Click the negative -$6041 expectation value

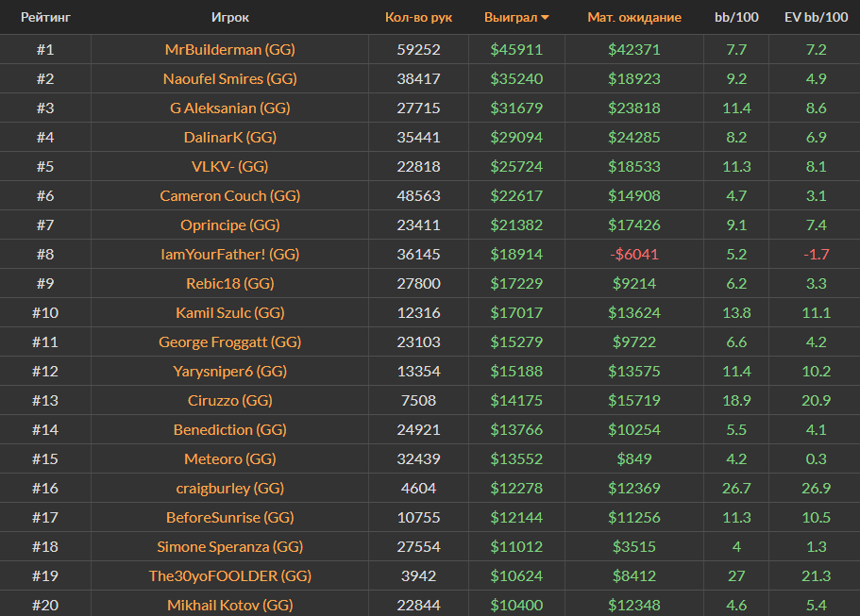pos(634,254)
